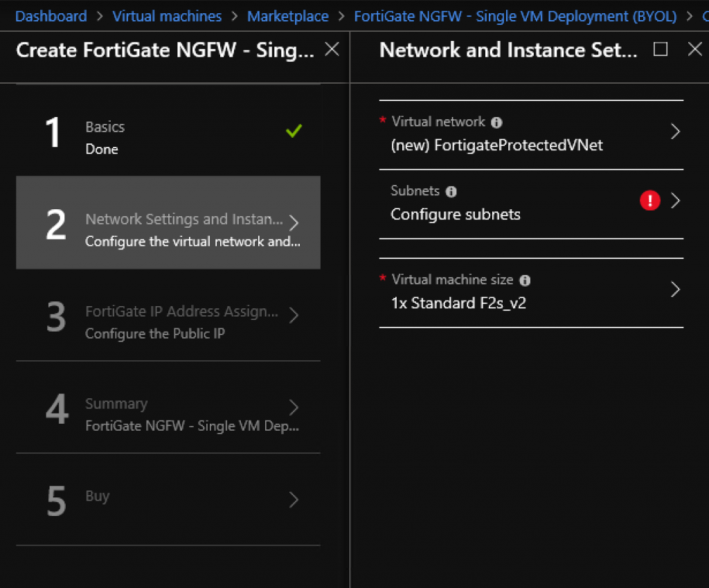Open Virtual machines breadcrumb link
This screenshot has width=709, height=588.
168,17
